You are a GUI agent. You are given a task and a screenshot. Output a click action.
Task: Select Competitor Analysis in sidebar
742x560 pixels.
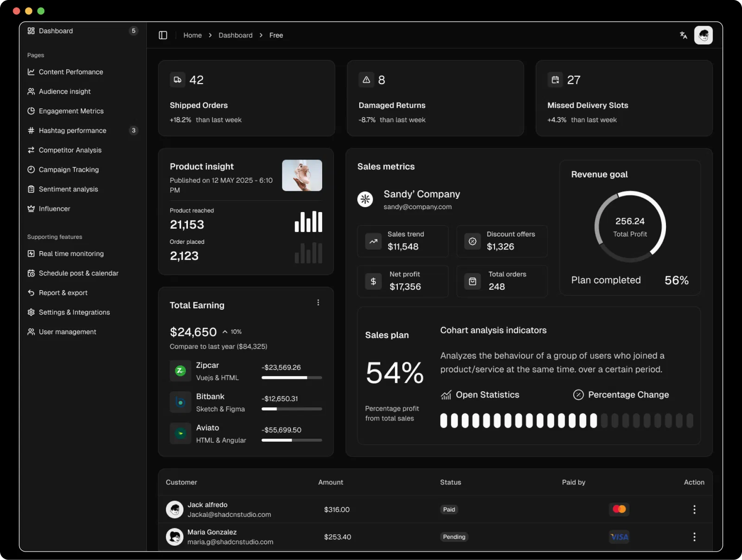70,150
